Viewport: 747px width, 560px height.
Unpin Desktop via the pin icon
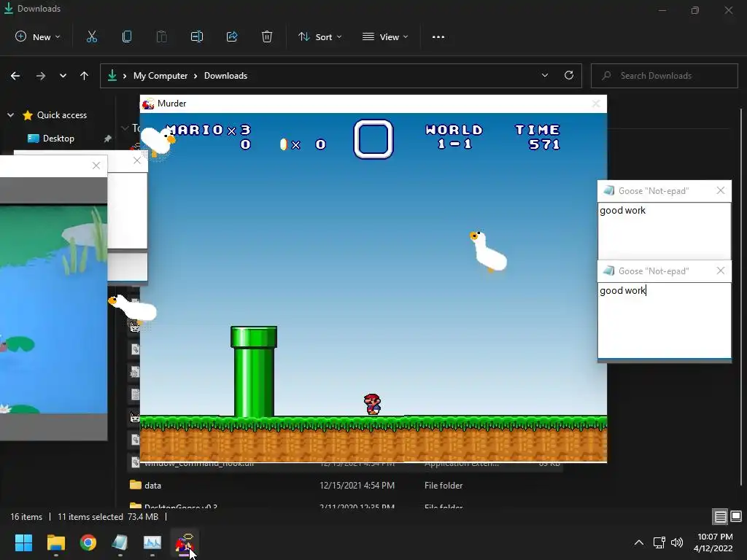pos(107,139)
